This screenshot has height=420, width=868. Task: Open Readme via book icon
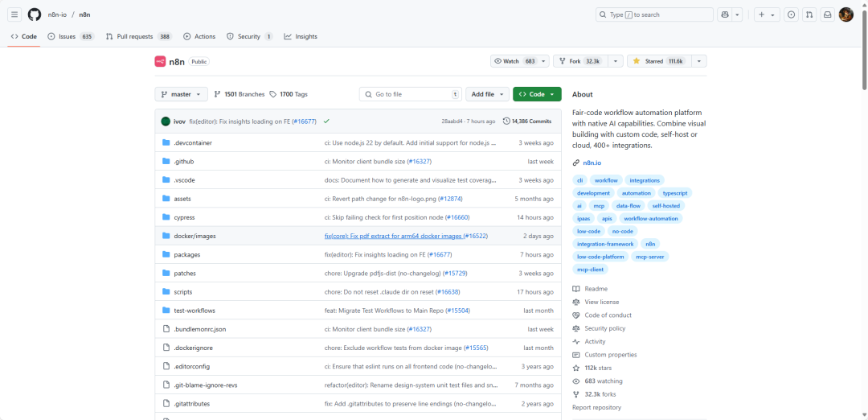click(x=576, y=289)
